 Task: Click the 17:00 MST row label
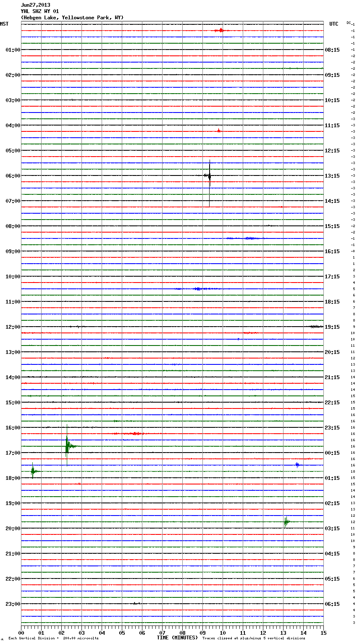[x=13, y=453]
